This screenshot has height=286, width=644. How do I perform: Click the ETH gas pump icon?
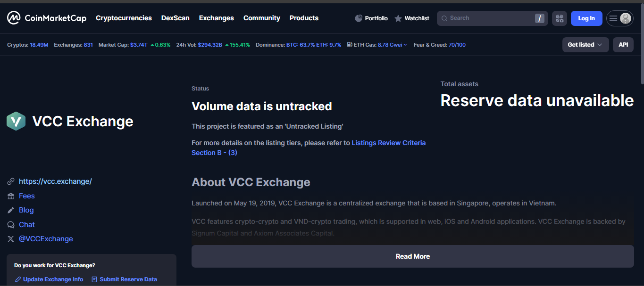pyautogui.click(x=350, y=45)
